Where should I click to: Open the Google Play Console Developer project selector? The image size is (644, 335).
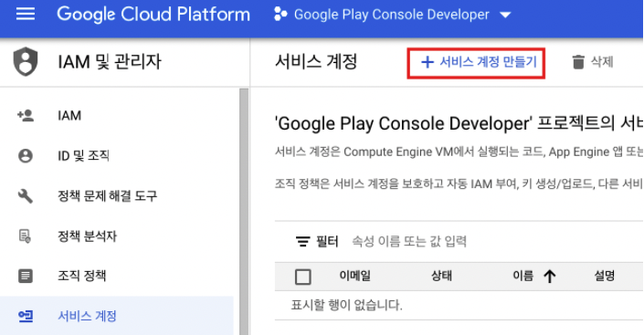pyautogui.click(x=392, y=15)
